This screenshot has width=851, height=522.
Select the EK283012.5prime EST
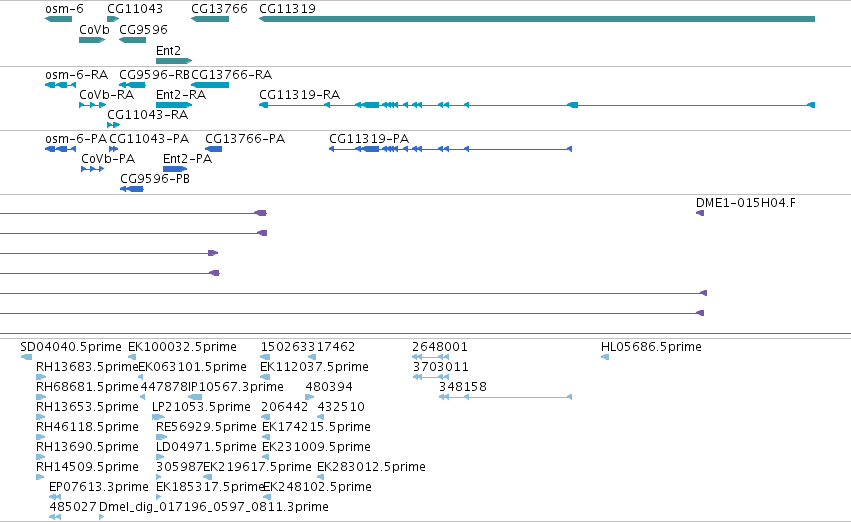coord(320,477)
